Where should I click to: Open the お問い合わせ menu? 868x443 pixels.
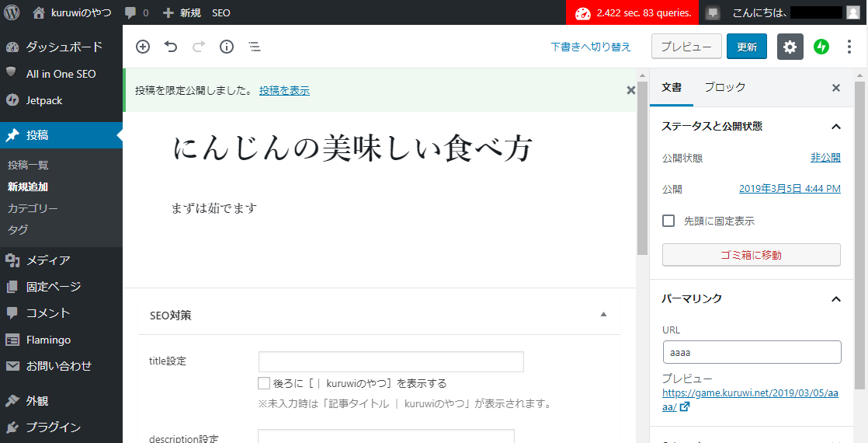point(61,367)
